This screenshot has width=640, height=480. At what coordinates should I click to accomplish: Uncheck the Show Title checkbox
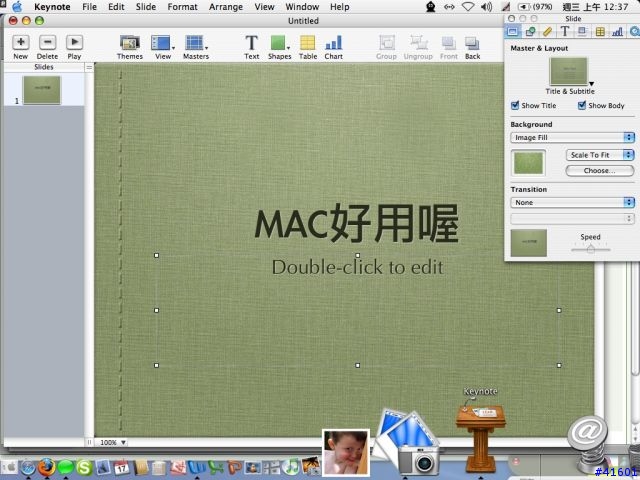(515, 105)
